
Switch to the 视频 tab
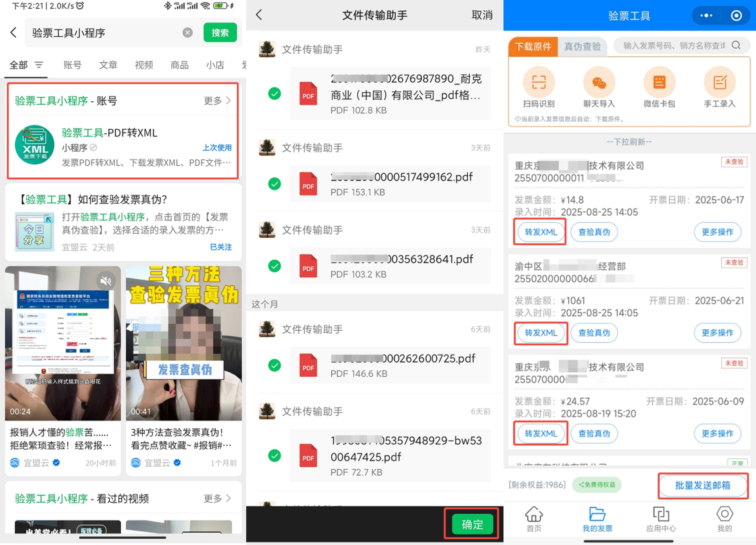(x=144, y=65)
